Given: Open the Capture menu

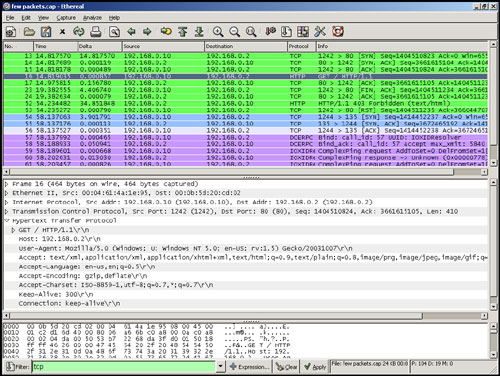Looking at the screenshot, I should point(66,18).
